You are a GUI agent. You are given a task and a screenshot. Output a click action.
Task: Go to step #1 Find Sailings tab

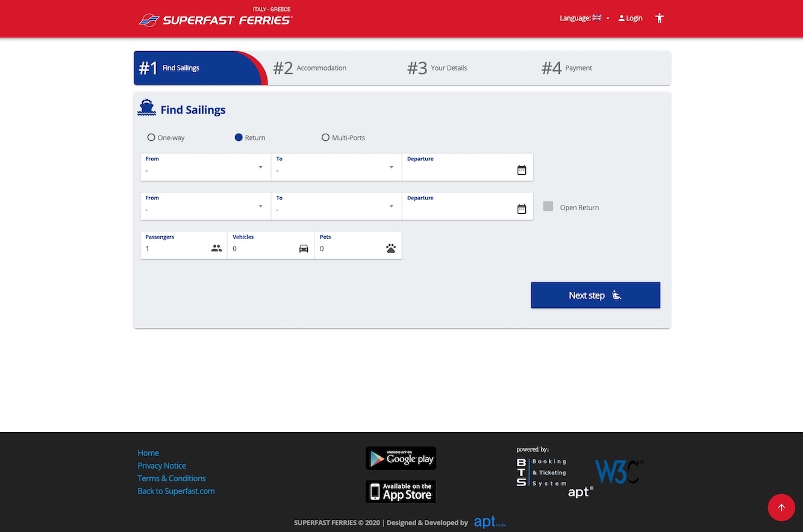(201, 68)
